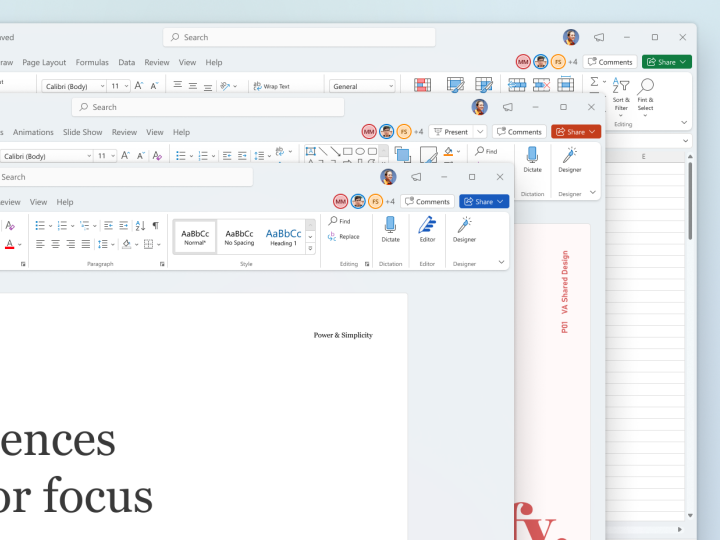Click Sort & Filter in Excel

click(x=621, y=96)
